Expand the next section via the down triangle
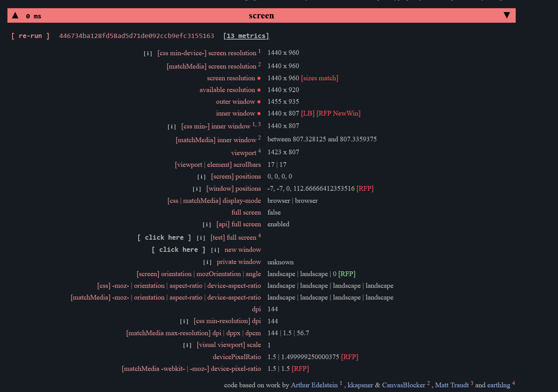 (x=507, y=15)
